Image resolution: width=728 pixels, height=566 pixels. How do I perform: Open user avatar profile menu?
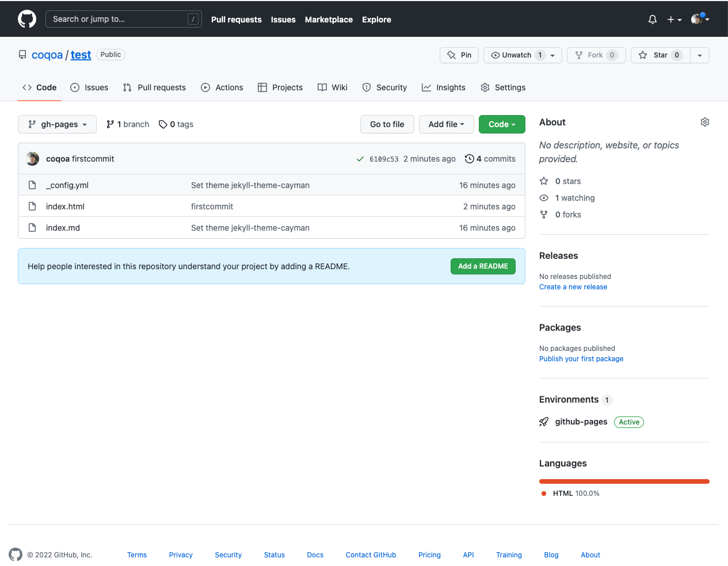click(700, 19)
